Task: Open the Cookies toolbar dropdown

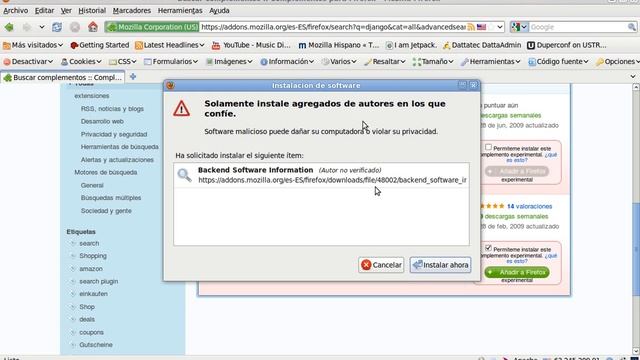Action: pos(81,62)
